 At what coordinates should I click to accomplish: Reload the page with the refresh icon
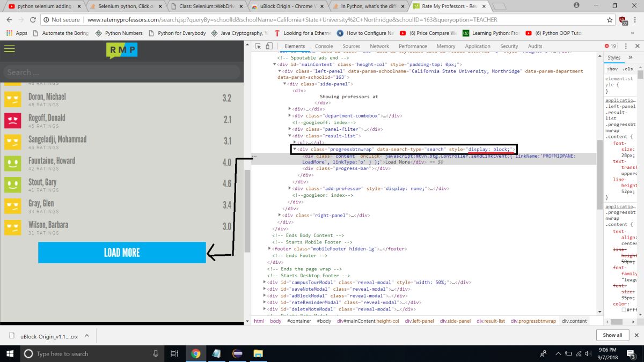[x=33, y=20]
